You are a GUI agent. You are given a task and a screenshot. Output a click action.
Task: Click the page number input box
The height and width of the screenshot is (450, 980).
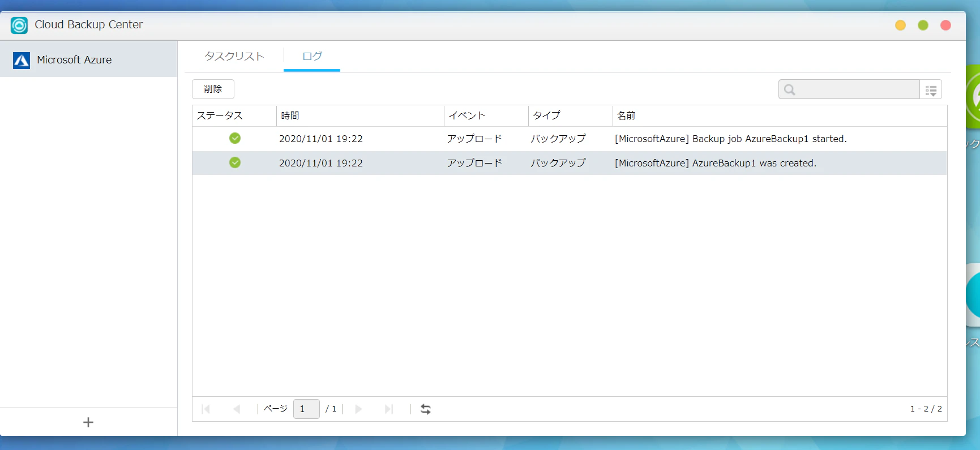[x=306, y=409]
